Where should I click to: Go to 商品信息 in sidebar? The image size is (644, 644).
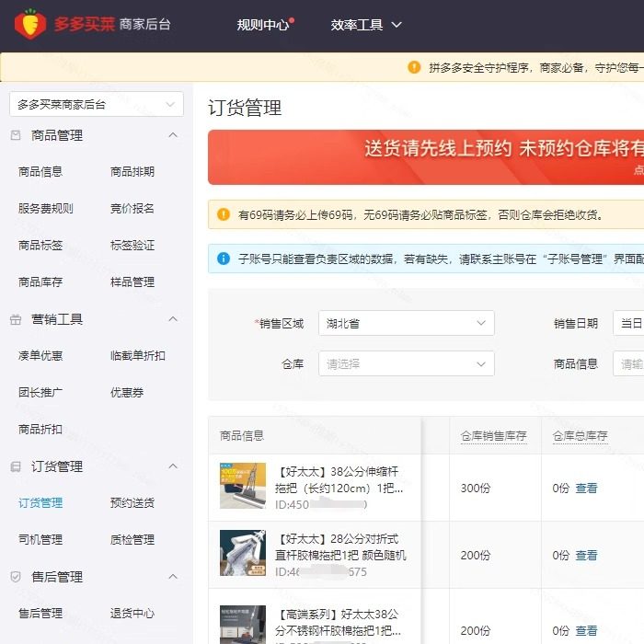click(x=40, y=172)
